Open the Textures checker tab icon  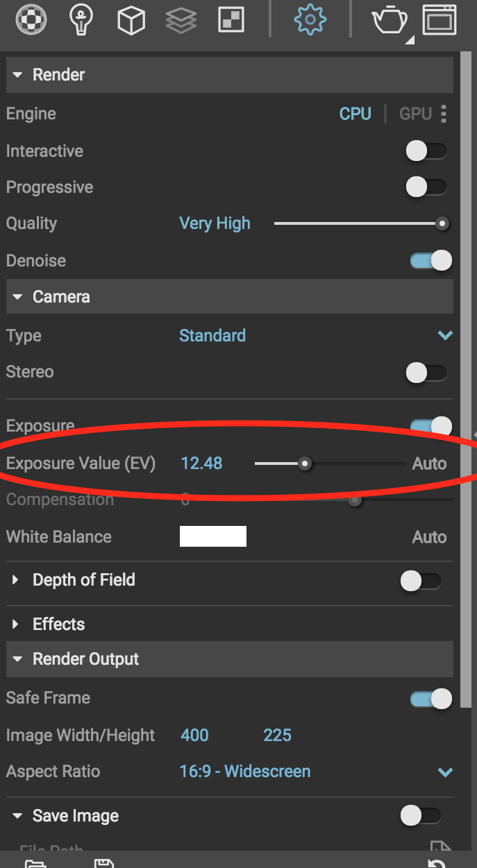[231, 20]
